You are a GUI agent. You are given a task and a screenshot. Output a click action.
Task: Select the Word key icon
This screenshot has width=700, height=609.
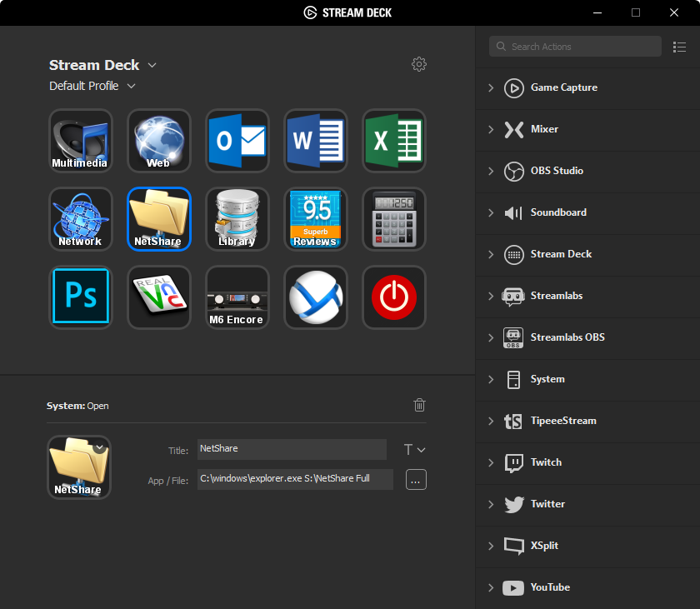[315, 141]
